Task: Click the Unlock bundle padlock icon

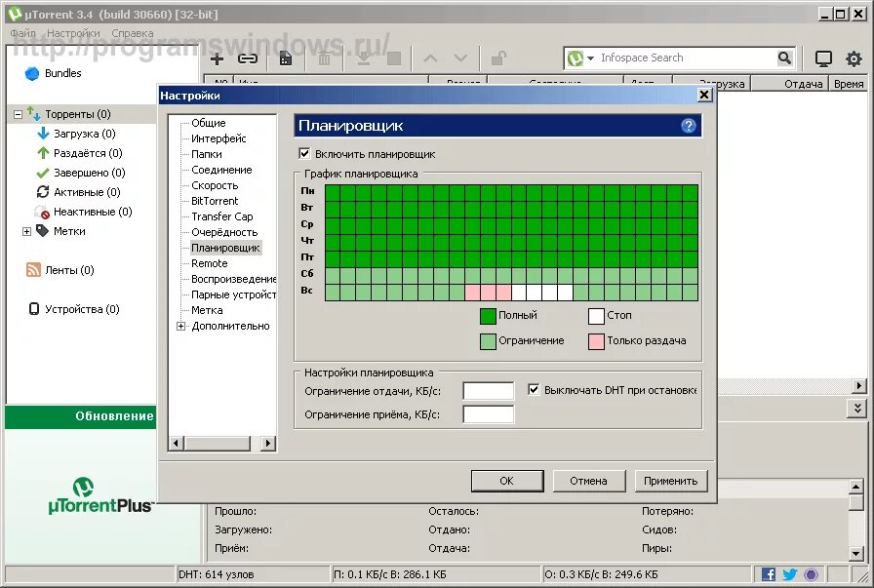Action: click(498, 58)
